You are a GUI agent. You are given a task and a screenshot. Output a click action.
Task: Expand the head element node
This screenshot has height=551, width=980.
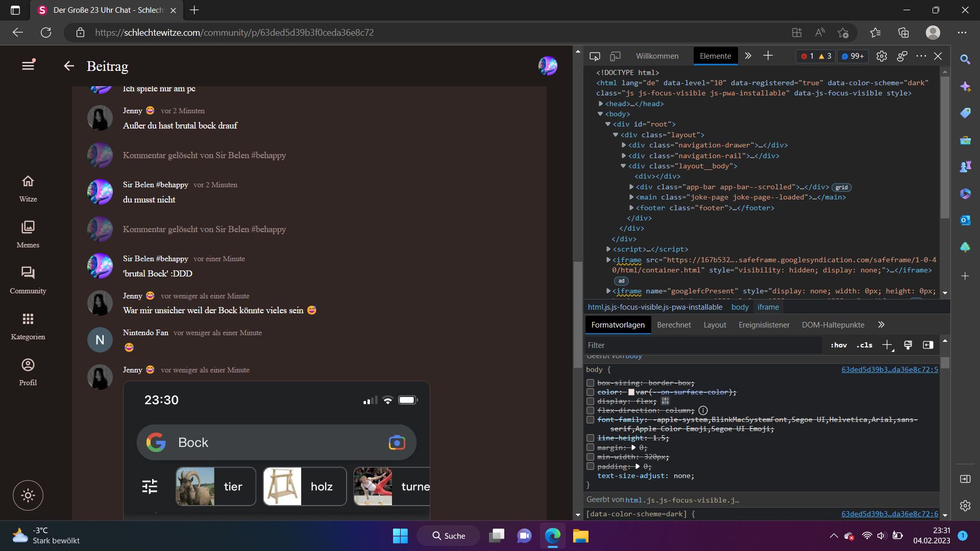click(601, 104)
